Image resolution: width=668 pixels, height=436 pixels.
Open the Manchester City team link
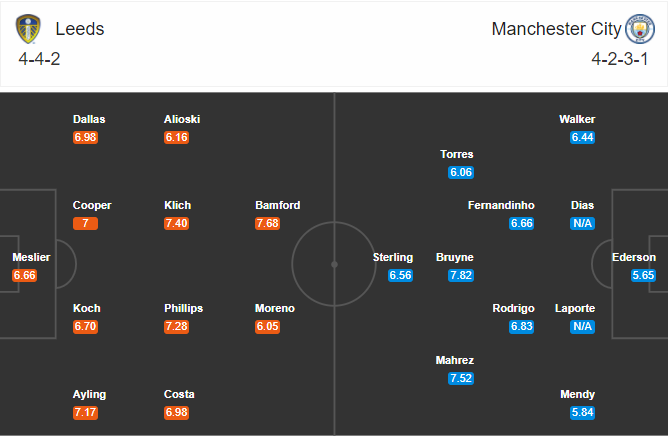click(x=556, y=29)
